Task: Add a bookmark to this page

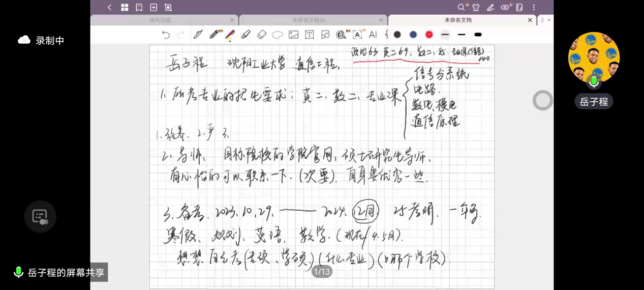Action: tap(139, 7)
